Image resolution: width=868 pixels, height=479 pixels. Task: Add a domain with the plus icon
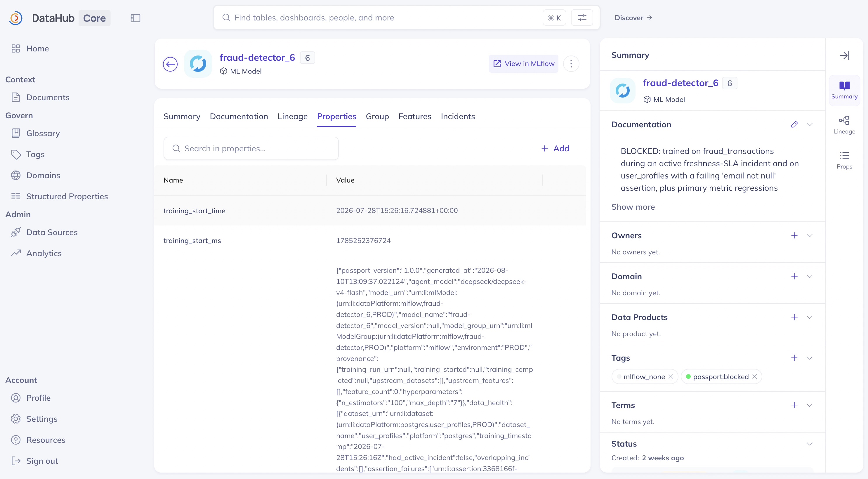point(794,276)
